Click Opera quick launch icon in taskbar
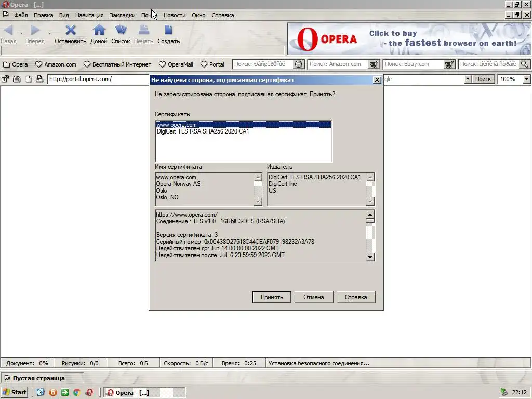Viewport: 532px width, 399px height. (89, 392)
